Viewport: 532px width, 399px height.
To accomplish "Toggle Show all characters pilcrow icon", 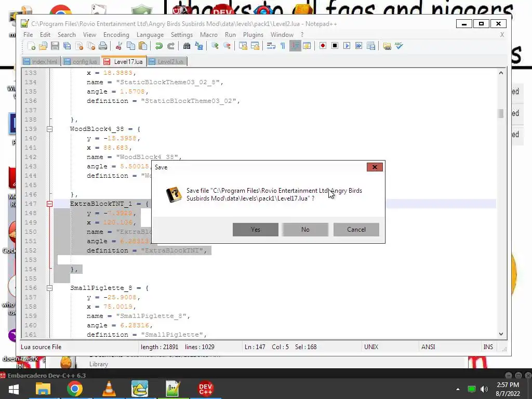I will coord(283,46).
